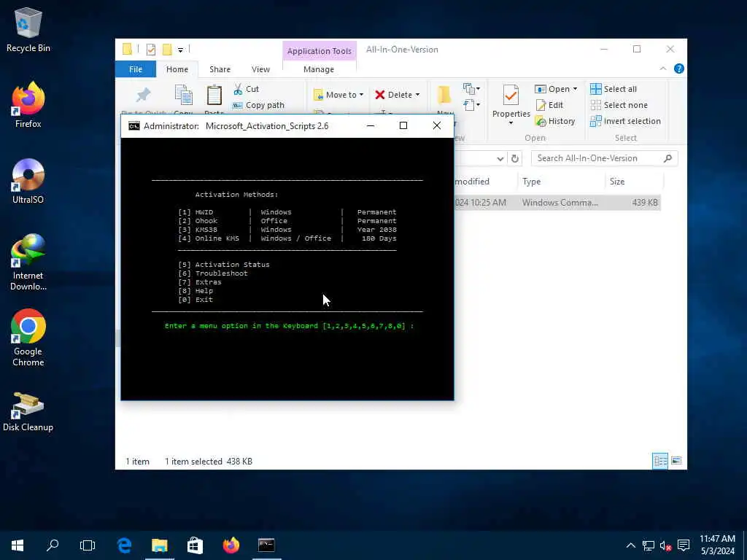Click the quick access Properties checkmark icon
The height and width of the screenshot is (560, 747).
(150, 50)
